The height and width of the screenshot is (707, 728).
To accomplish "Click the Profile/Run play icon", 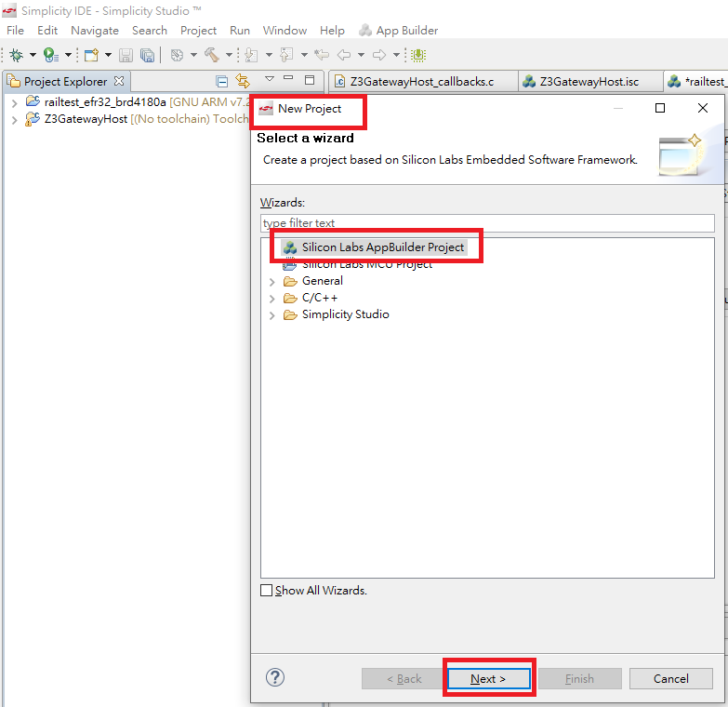I will [50, 55].
